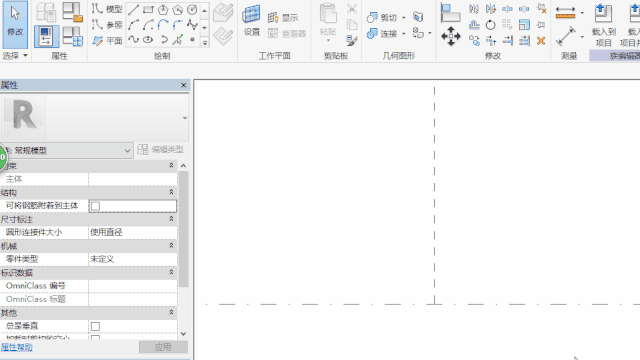Viewport: 640px width, 360px height.
Task: Choose the 平面 reference plane tool
Action: click(107, 40)
